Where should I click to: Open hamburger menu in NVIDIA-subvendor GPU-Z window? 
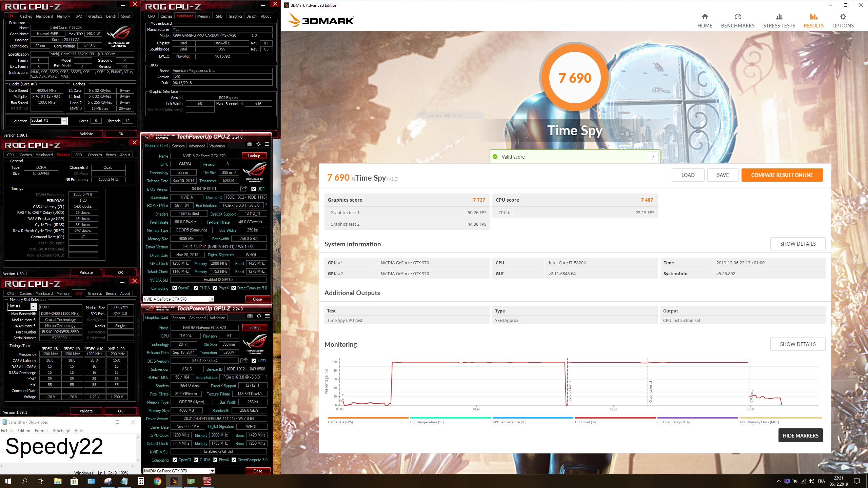click(267, 144)
